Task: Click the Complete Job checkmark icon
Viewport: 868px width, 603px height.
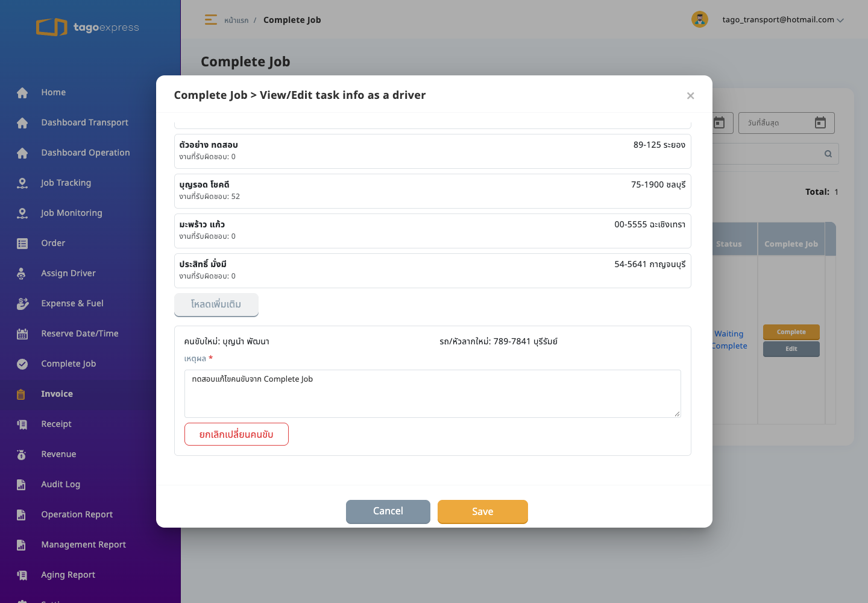Action: (22, 364)
